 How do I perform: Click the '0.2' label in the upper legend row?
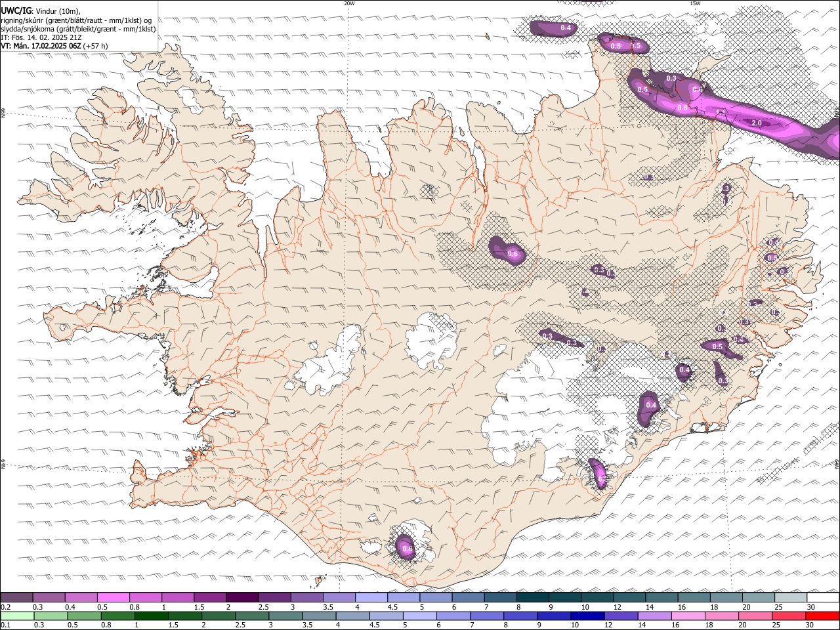[x=5, y=607]
